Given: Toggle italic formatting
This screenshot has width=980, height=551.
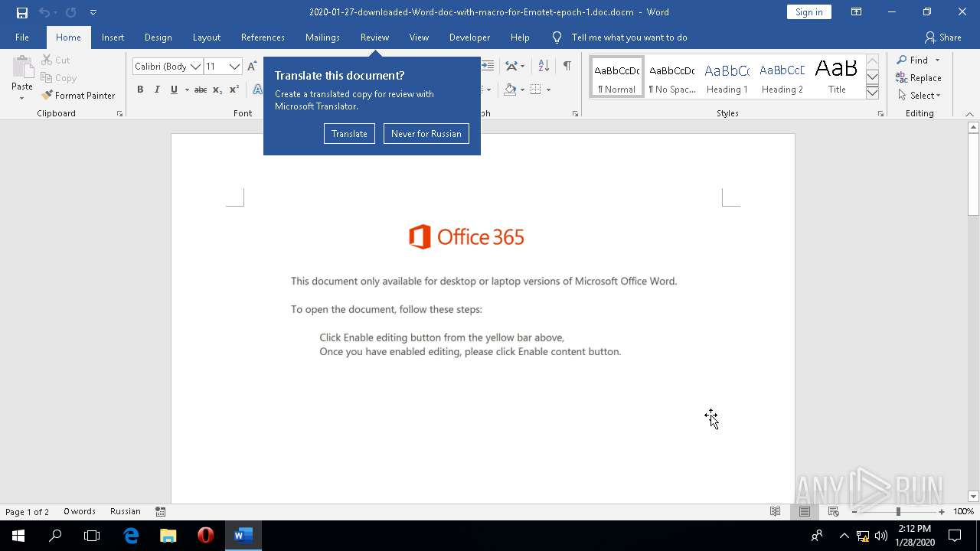Looking at the screenshot, I should pyautogui.click(x=157, y=90).
